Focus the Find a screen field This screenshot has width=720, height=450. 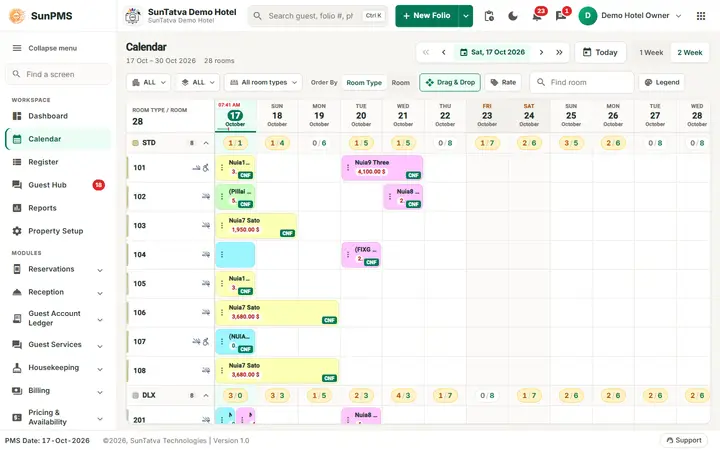[x=58, y=74]
